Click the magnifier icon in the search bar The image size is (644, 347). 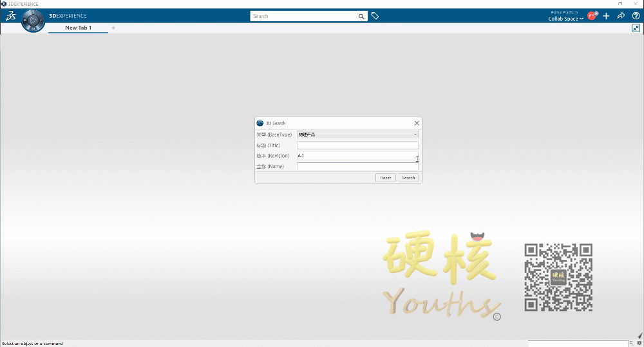click(x=361, y=16)
